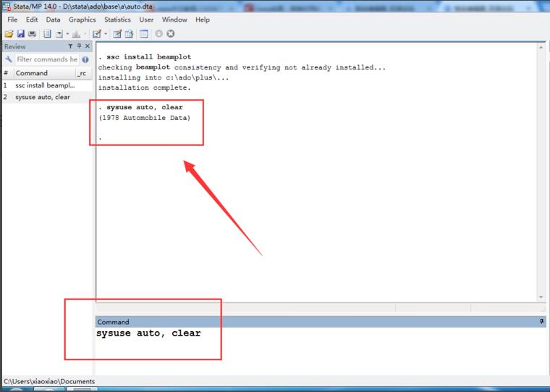Open the Data Editor (Edit) icon
This screenshot has height=392, width=550.
tap(117, 34)
